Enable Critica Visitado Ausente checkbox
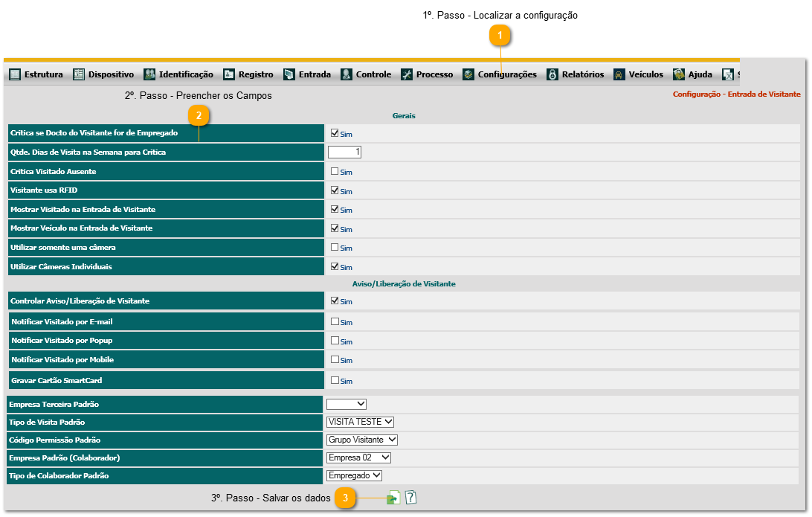The height and width of the screenshot is (517, 812). tap(335, 171)
